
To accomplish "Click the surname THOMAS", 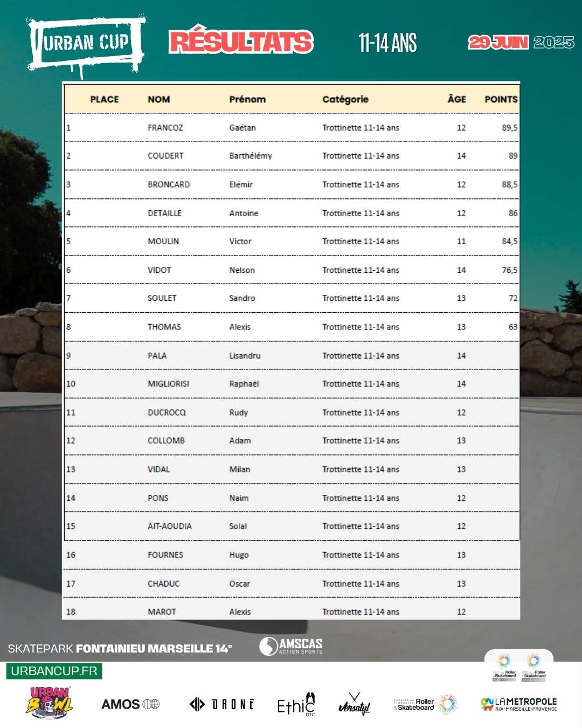I will [x=164, y=327].
